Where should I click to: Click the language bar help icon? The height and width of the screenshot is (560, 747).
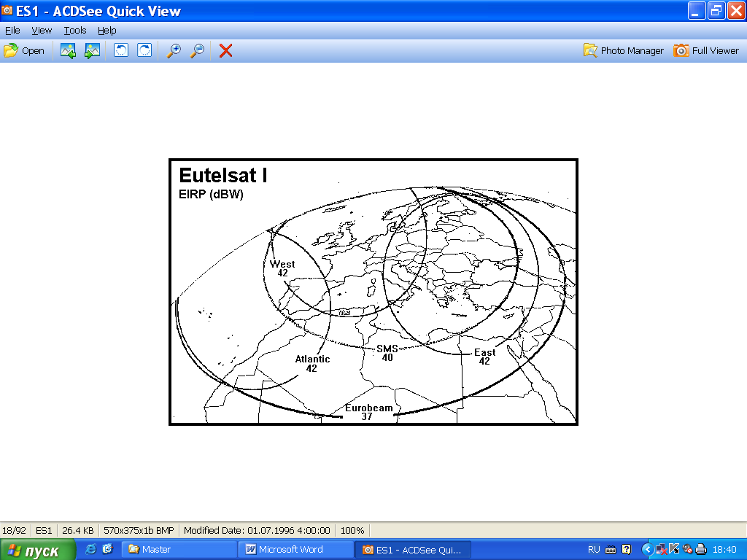(627, 550)
